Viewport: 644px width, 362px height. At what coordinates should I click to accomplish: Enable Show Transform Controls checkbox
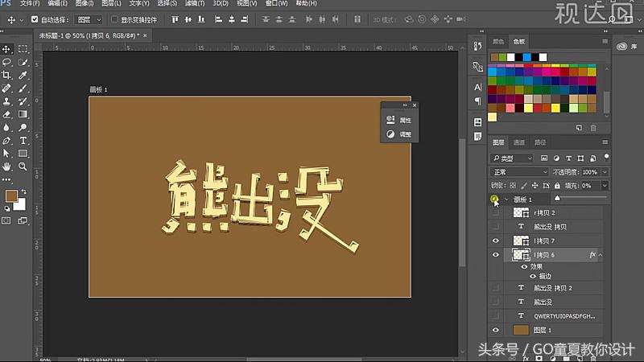point(114,19)
